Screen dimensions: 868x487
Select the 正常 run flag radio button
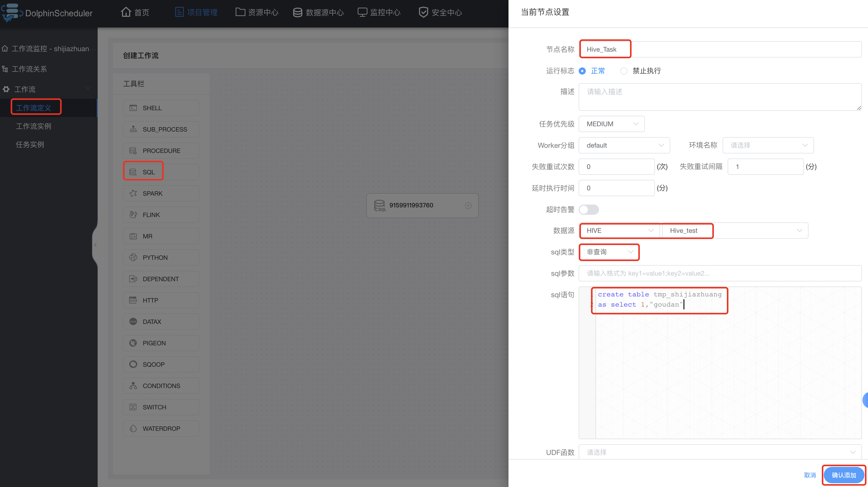(582, 71)
